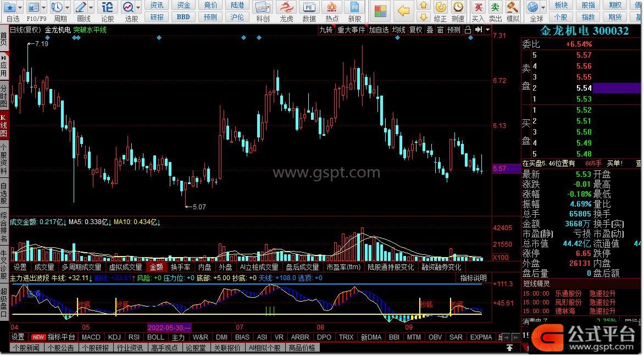
Task: Switch to the MACD indicator tab
Action: tap(91, 337)
